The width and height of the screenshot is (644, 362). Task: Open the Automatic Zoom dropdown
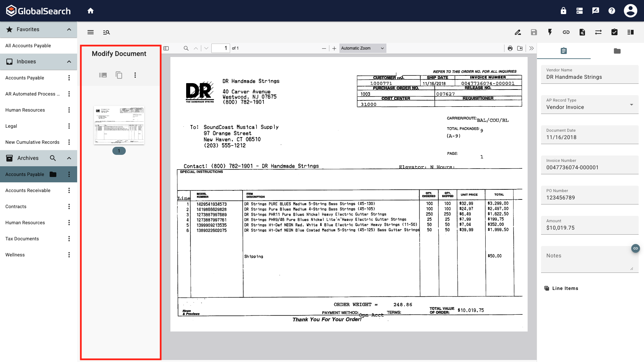pos(363,48)
